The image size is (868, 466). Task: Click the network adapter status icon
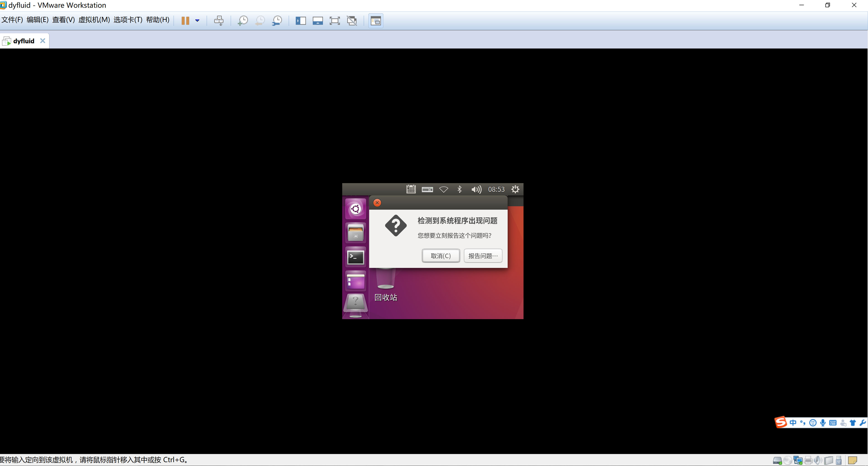click(x=798, y=460)
